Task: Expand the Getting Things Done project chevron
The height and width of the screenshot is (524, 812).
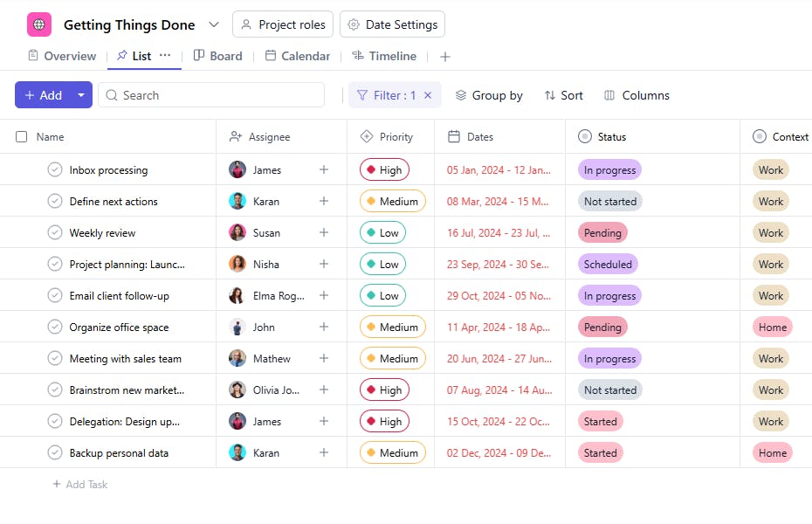Action: [x=214, y=24]
